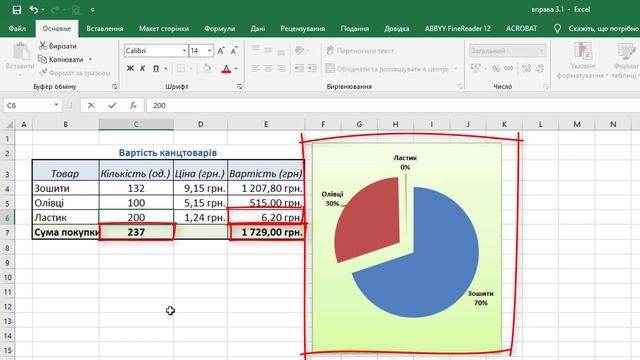The height and width of the screenshot is (360, 640).
Task: Select the Зошити cell
Action: 65,188
